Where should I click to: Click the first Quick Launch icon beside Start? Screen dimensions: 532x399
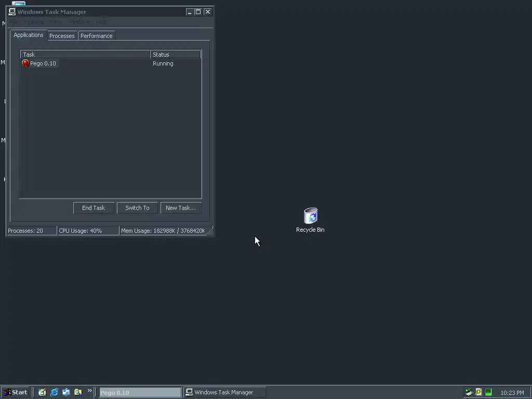42,392
